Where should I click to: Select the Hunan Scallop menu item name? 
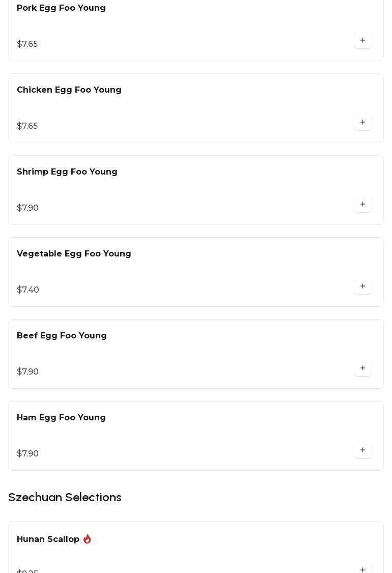[x=48, y=539]
